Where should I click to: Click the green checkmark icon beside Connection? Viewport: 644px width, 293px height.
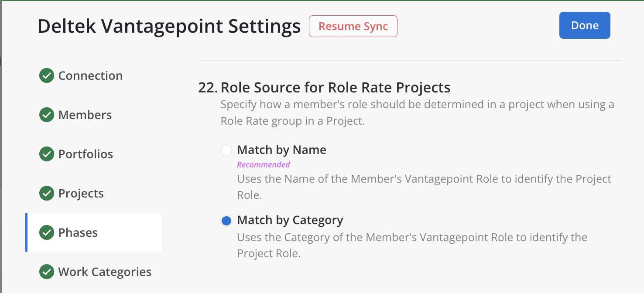(47, 76)
